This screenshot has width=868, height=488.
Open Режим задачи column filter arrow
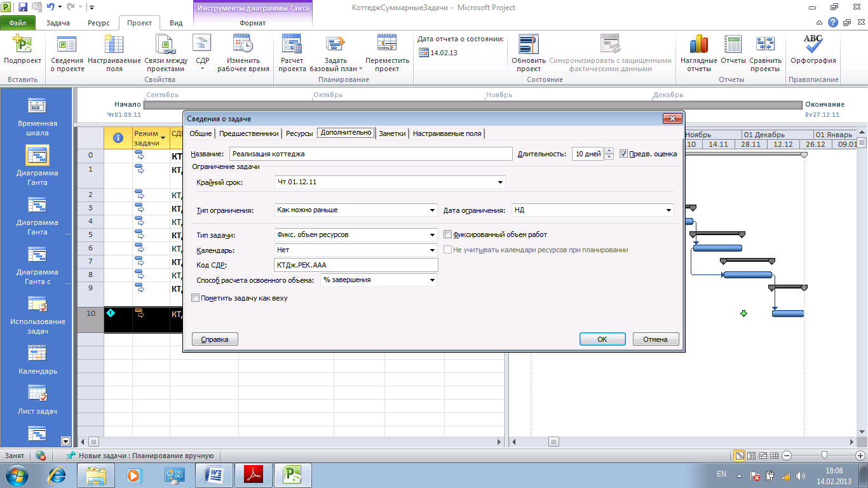coord(164,137)
